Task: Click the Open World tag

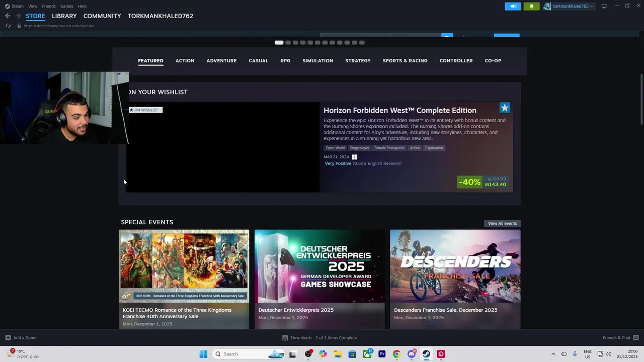Action: (x=335, y=148)
